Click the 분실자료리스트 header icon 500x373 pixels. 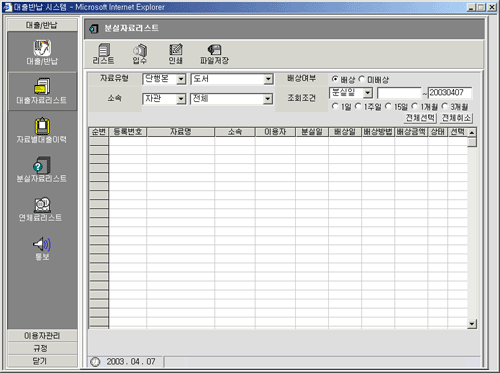pyautogui.click(x=94, y=29)
